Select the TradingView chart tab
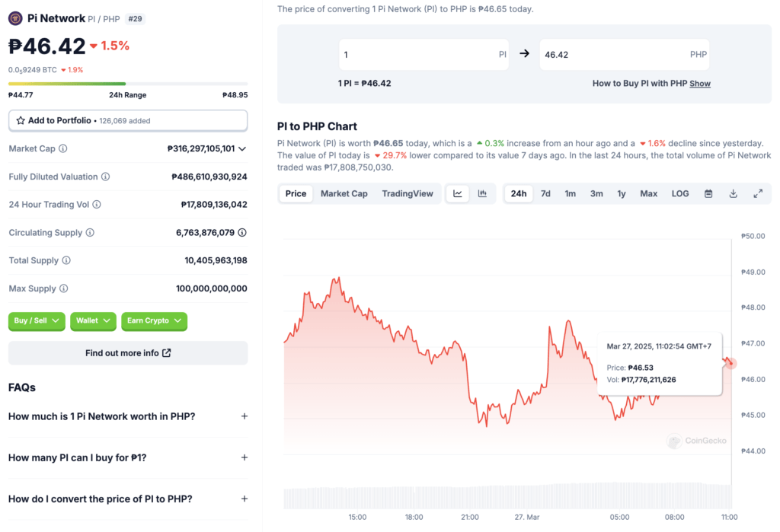Viewport: 780px width, 532px height. 408,193
